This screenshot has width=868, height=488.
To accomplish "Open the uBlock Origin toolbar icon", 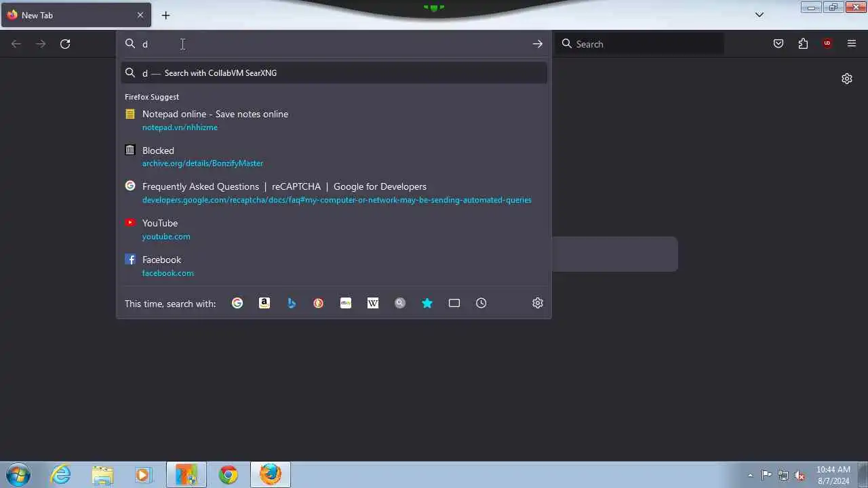I will point(827,44).
